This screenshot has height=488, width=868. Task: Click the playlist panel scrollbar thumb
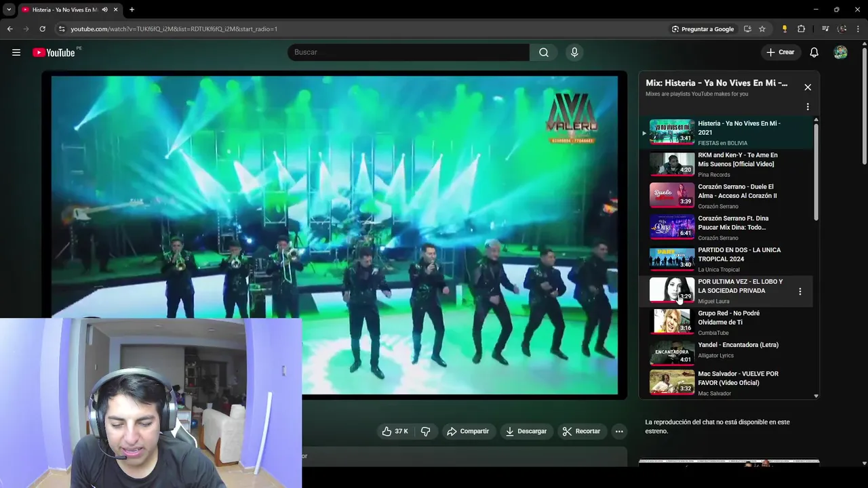point(816,171)
